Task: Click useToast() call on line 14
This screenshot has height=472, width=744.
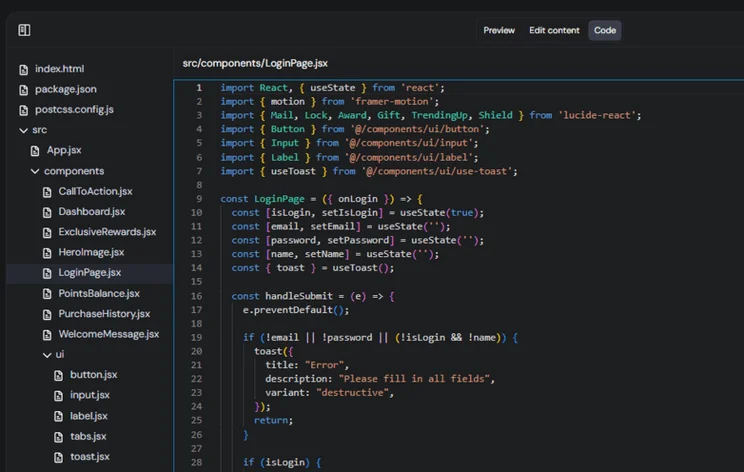Action: 360,268
